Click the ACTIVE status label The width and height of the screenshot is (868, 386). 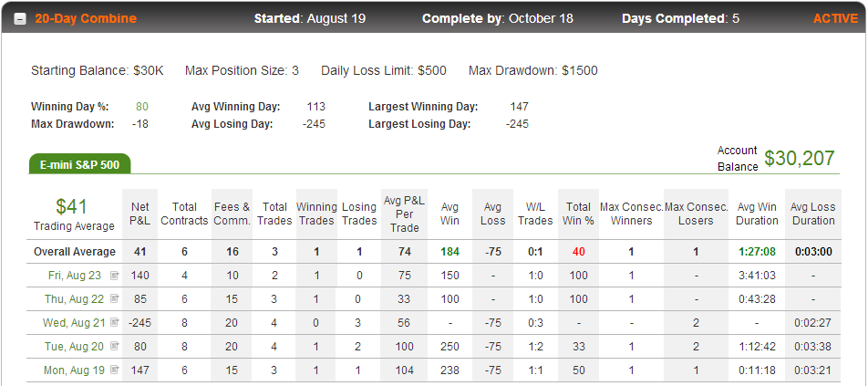pos(835,18)
